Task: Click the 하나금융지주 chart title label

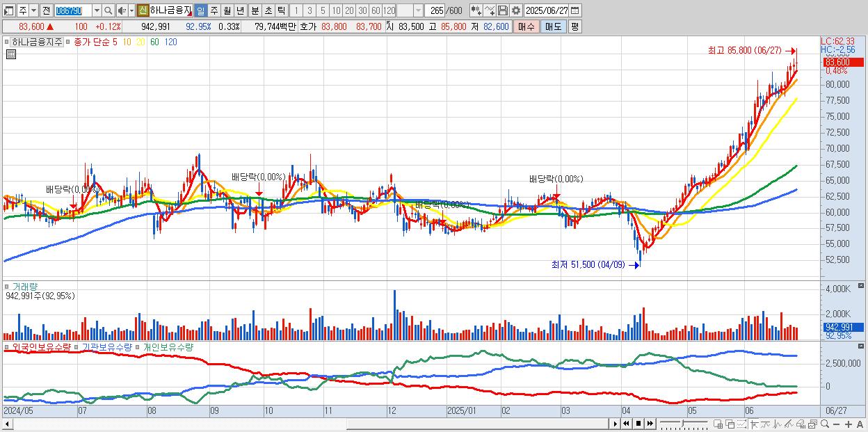Action: click(37, 42)
